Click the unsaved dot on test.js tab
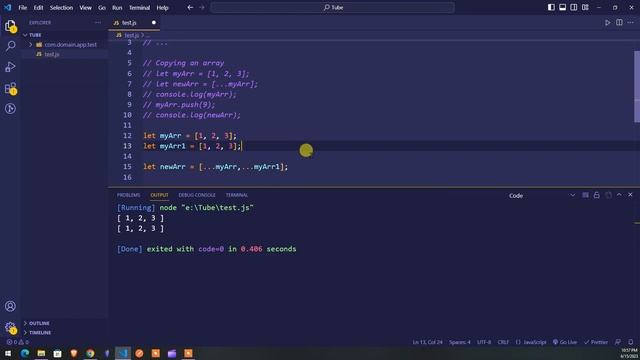This screenshot has height=360, width=640. click(154, 23)
